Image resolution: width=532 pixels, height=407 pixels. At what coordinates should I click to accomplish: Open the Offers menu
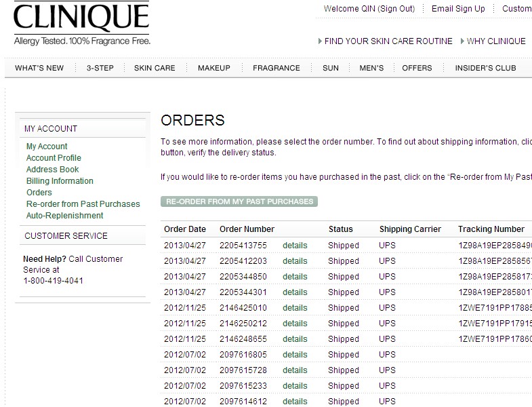(417, 68)
